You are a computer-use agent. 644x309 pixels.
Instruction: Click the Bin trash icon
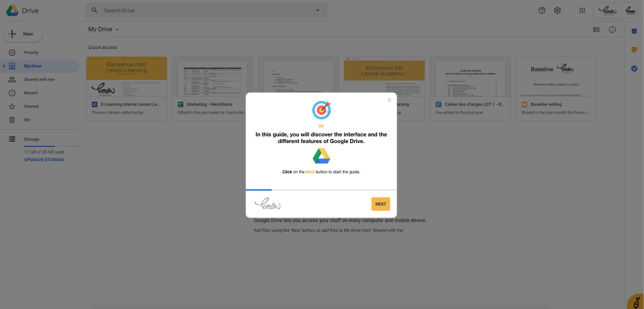12,120
